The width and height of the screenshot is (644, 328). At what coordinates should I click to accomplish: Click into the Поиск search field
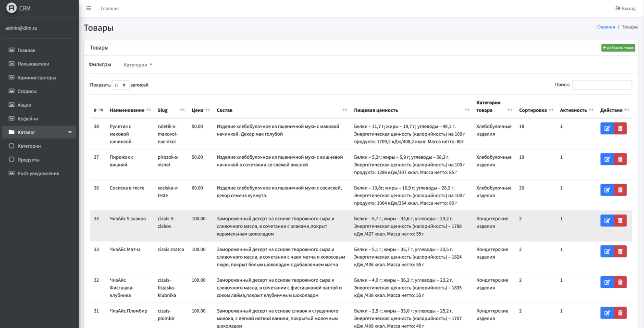[602, 85]
